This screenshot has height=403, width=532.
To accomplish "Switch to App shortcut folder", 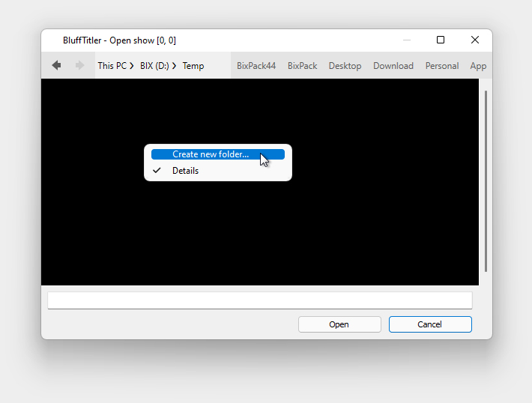I will click(478, 66).
